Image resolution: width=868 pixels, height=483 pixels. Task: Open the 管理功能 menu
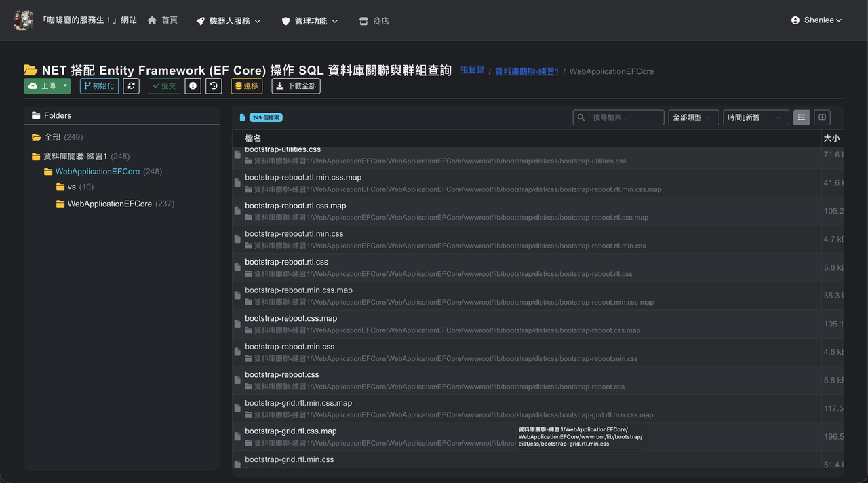pos(310,21)
